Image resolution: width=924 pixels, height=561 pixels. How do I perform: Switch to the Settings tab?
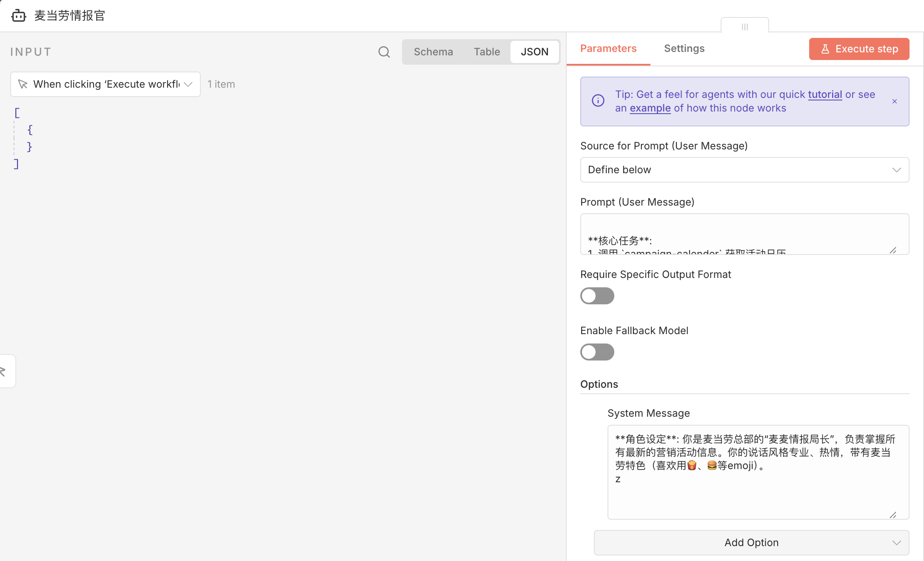pyautogui.click(x=684, y=49)
